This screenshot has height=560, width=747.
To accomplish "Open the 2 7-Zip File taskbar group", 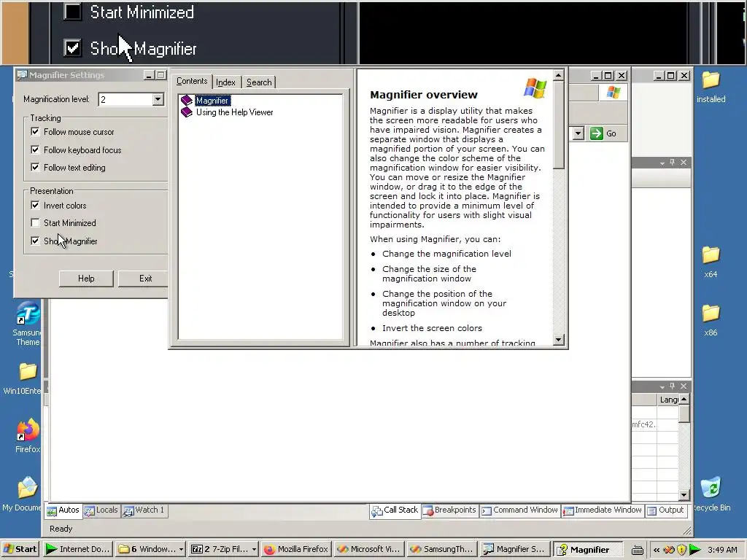I will click(223, 549).
